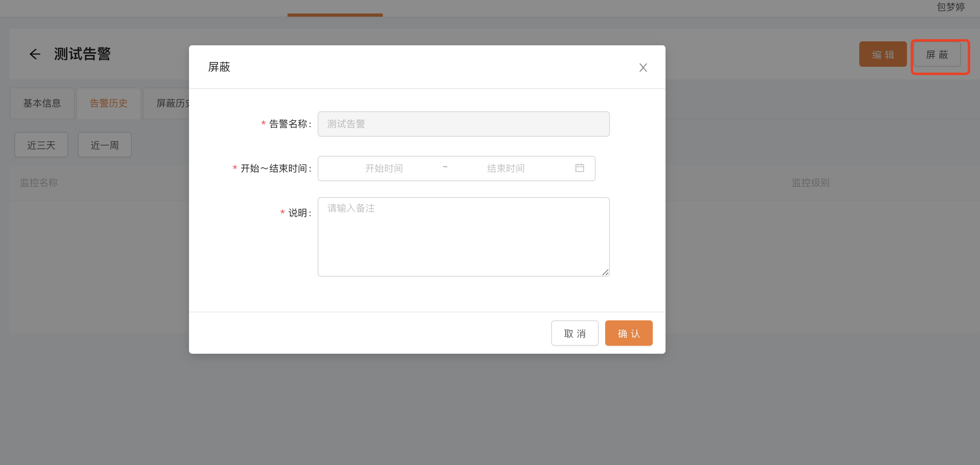Select the 近三天 filter

[41, 145]
